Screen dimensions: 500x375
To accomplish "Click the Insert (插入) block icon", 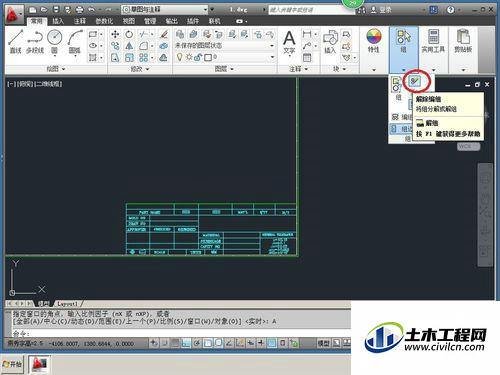I will tap(330, 41).
